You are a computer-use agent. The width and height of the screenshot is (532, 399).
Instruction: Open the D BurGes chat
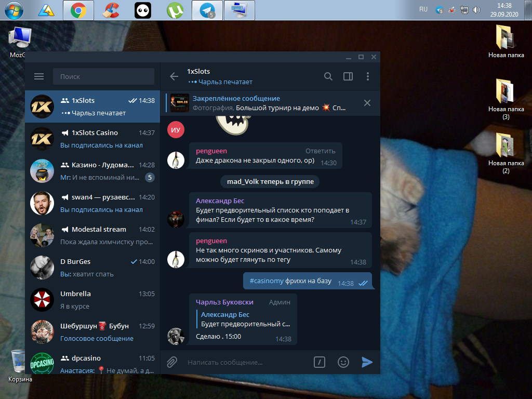[x=92, y=268]
